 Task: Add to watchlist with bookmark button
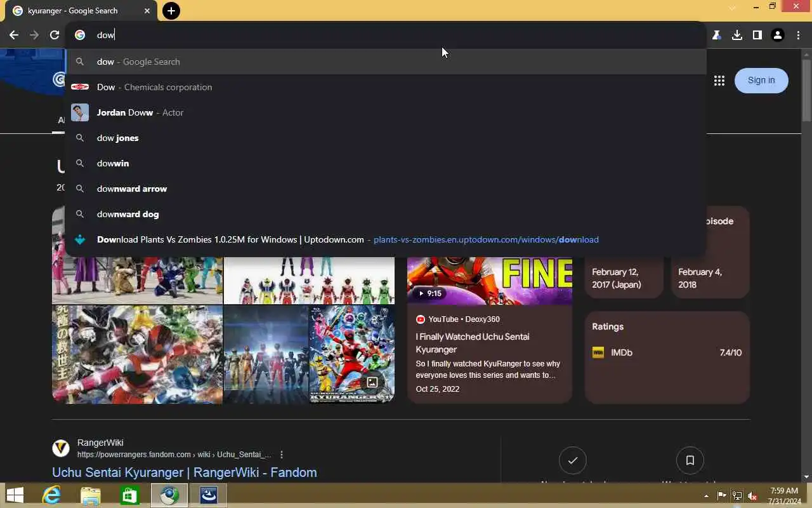(690, 460)
